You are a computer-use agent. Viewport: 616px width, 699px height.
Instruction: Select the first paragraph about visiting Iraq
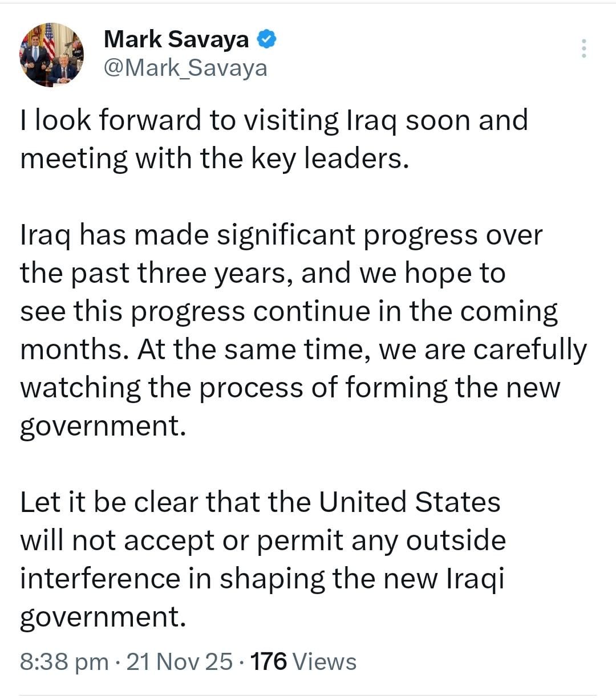coord(274,139)
